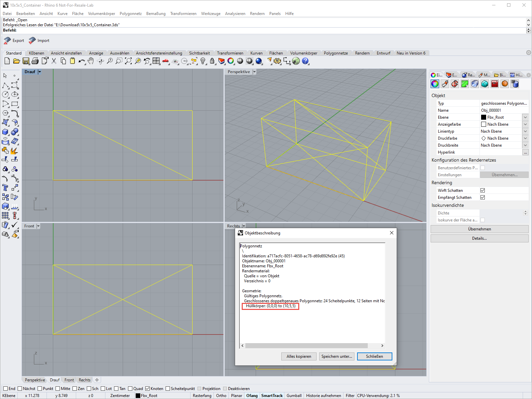This screenshot has height=399, width=532.
Task: Open the Drauf viewport title dropdown
Action: (x=40, y=71)
